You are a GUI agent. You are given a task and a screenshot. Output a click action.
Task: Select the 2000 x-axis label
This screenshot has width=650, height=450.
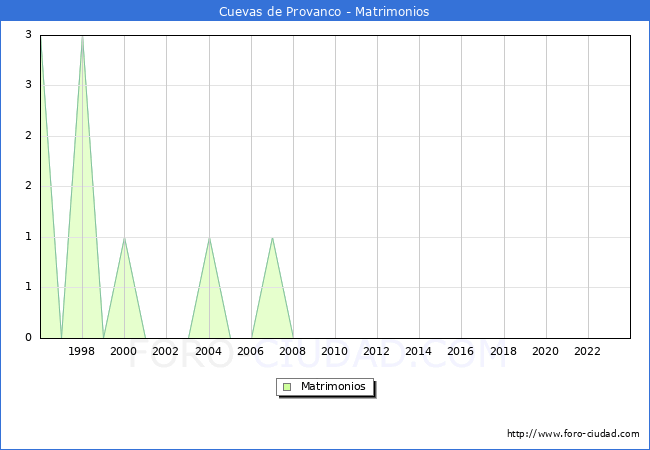[124, 352]
